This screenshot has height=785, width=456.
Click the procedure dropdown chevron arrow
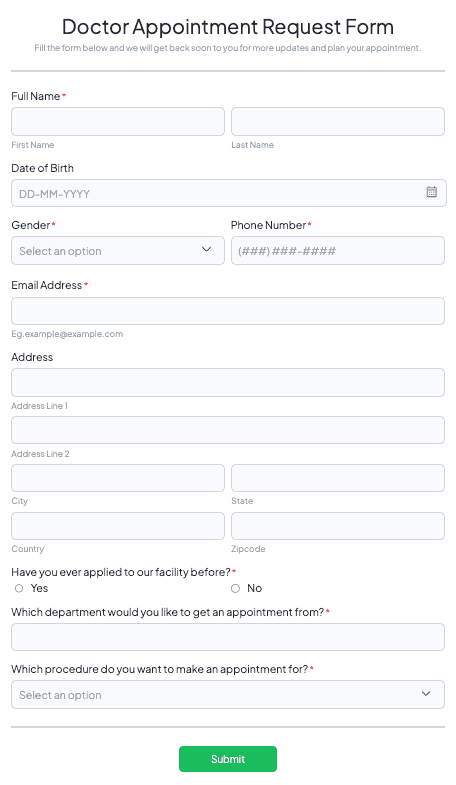coord(426,693)
